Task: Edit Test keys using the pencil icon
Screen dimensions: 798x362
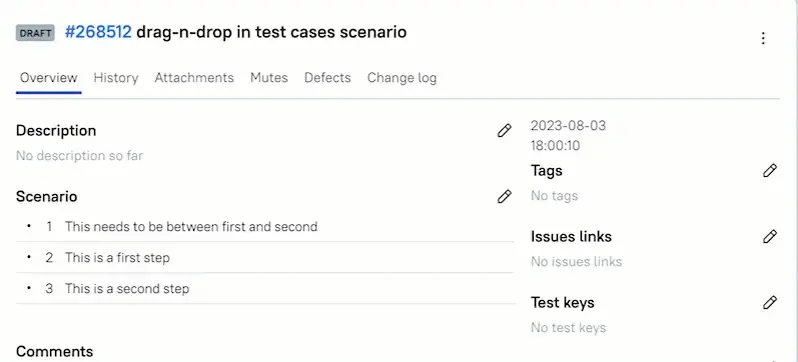Action: pyautogui.click(x=770, y=303)
